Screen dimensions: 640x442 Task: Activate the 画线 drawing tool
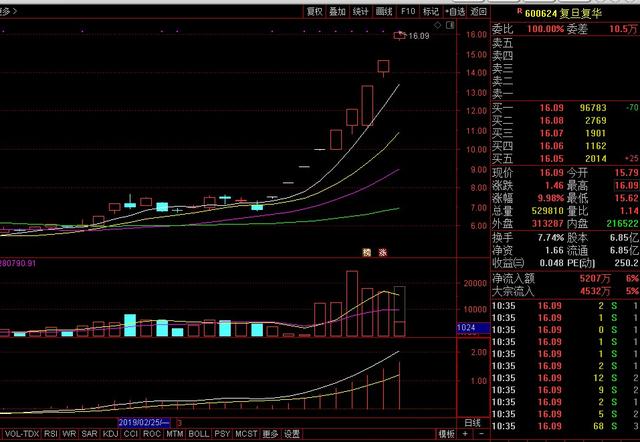click(384, 12)
